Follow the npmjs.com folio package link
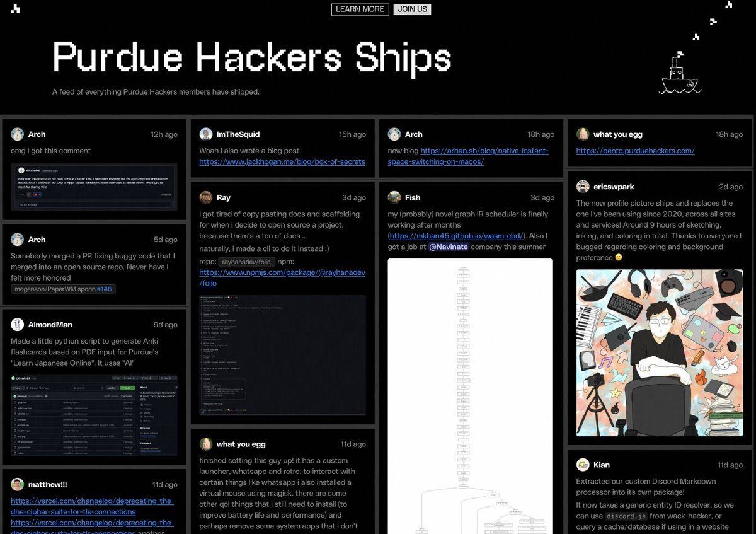 coord(282,278)
